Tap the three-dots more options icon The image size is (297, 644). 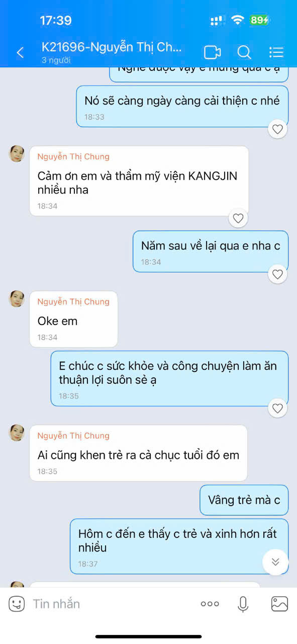click(x=210, y=604)
